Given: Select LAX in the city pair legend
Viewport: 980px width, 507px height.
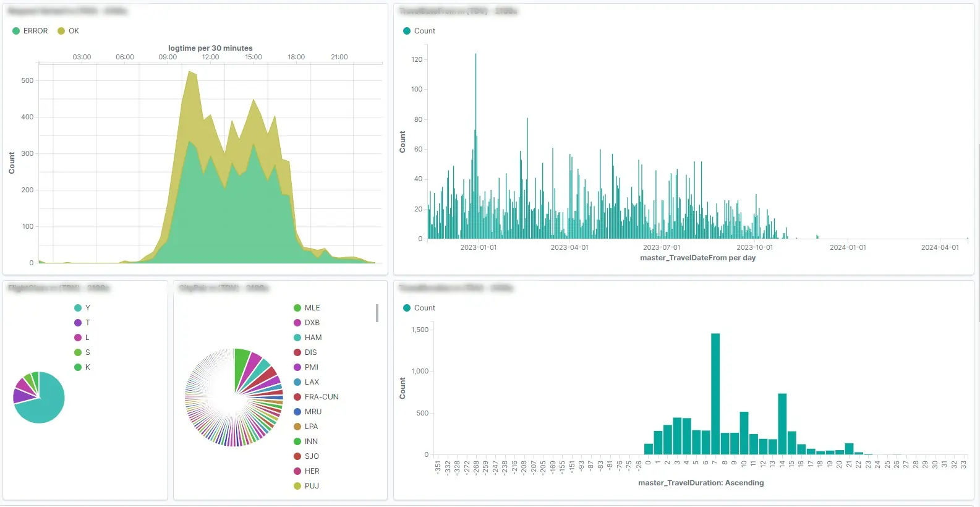Looking at the screenshot, I should tap(307, 382).
